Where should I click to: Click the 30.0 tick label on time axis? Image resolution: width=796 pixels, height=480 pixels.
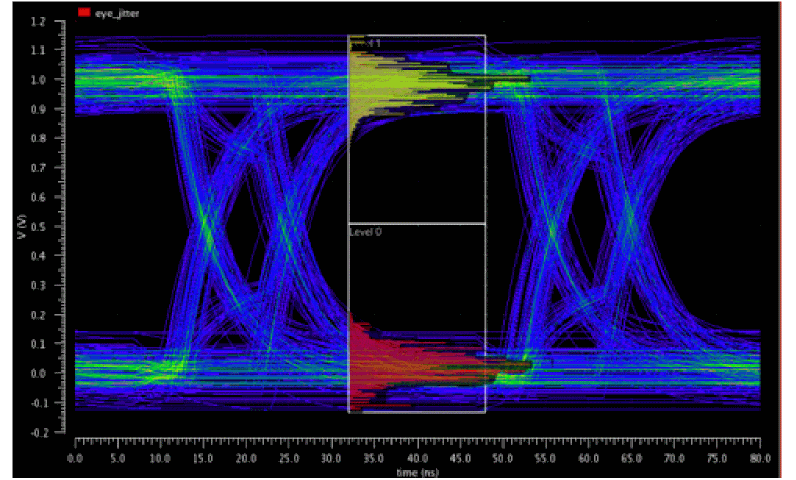coord(332,458)
